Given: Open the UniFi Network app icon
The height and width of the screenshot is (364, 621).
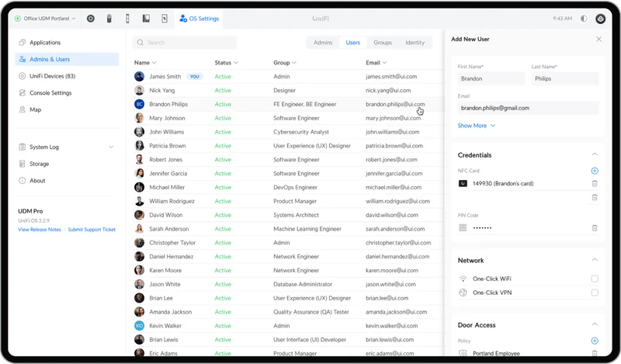Looking at the screenshot, I should click(91, 19).
